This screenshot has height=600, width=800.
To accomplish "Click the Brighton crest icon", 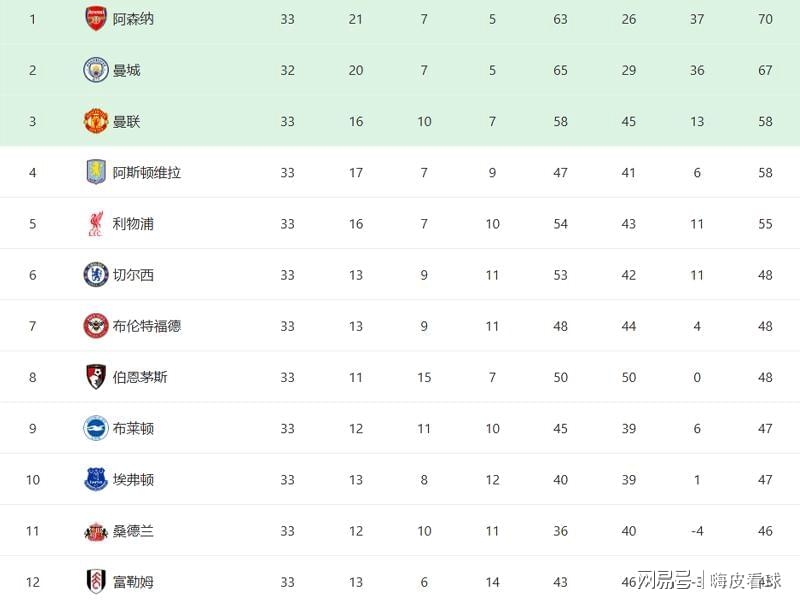I will [95, 428].
